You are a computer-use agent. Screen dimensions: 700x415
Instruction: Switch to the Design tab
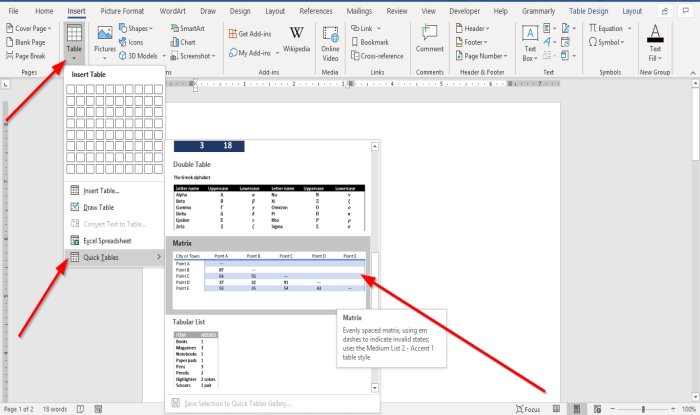[240, 11]
